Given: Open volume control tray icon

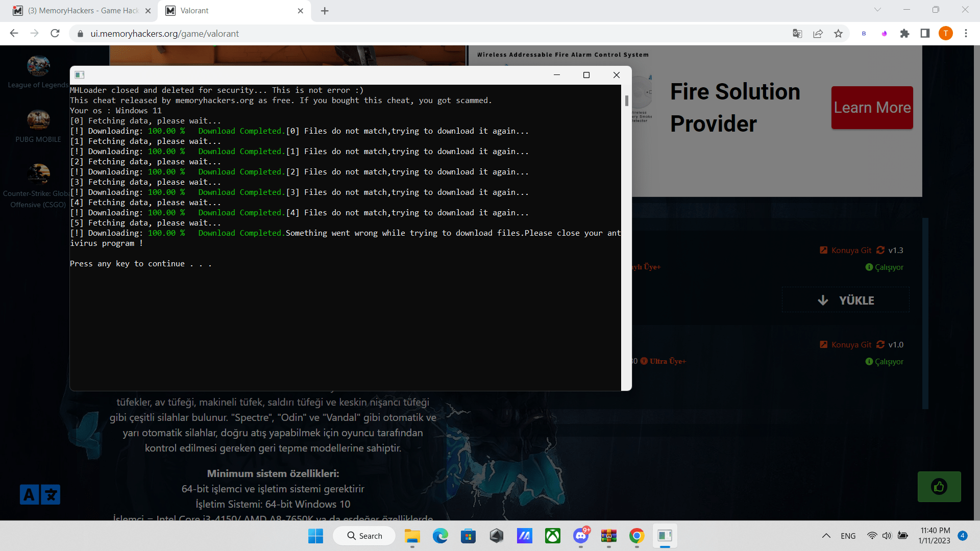Looking at the screenshot, I should (887, 536).
